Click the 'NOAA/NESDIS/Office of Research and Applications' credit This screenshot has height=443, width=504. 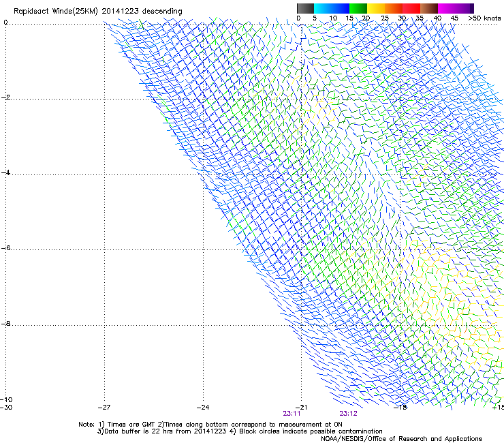pyautogui.click(x=401, y=439)
